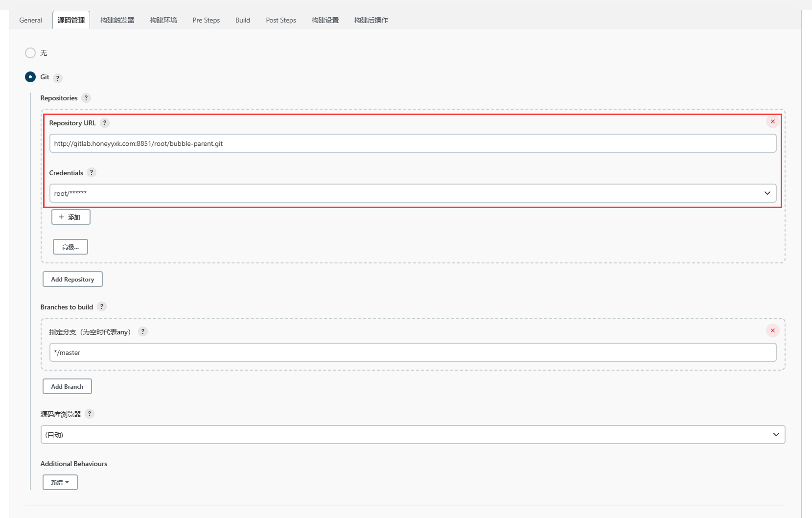This screenshot has width=812, height=518.
Task: Delete the repository entry with red X
Action: pos(773,121)
